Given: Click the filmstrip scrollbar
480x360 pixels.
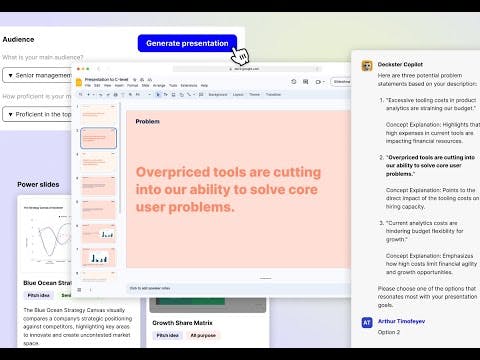Looking at the screenshot, I should coord(120,157).
